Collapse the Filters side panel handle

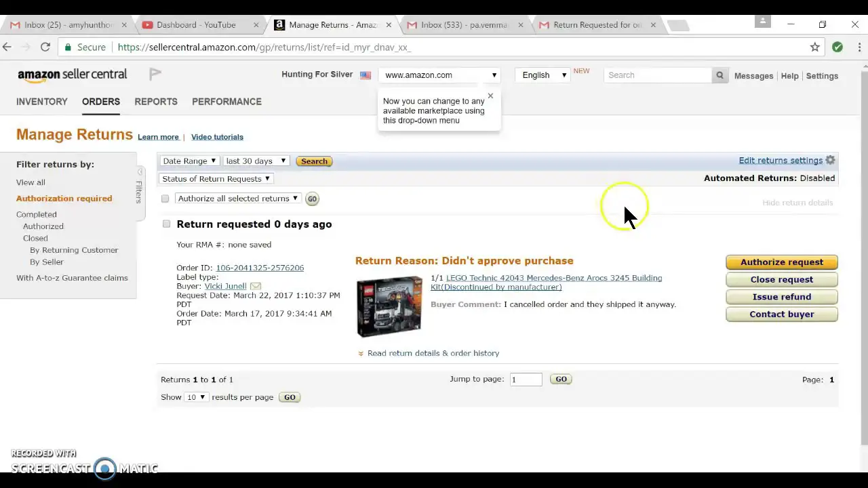coord(139,192)
